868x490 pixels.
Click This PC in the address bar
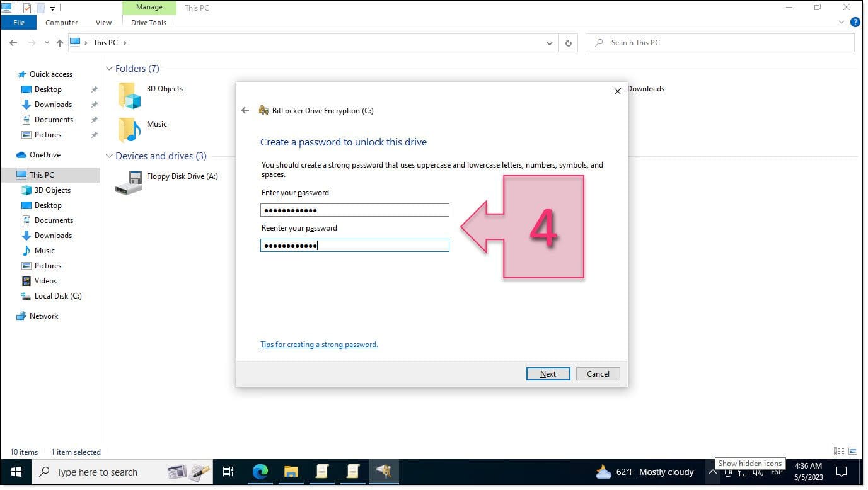click(105, 43)
